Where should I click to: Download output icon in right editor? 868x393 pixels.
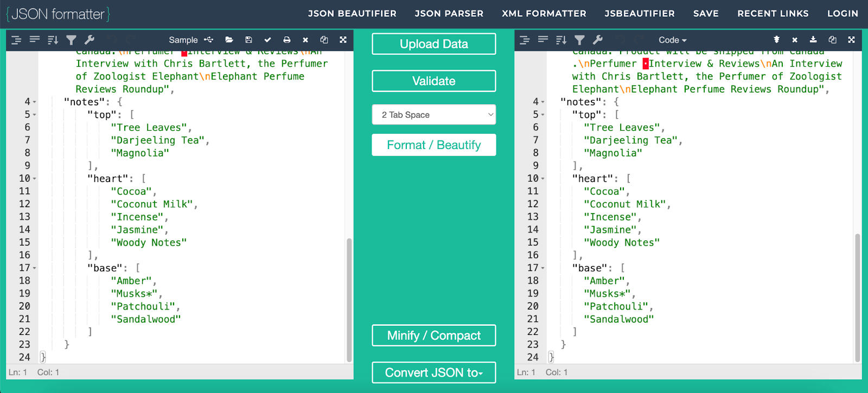813,40
